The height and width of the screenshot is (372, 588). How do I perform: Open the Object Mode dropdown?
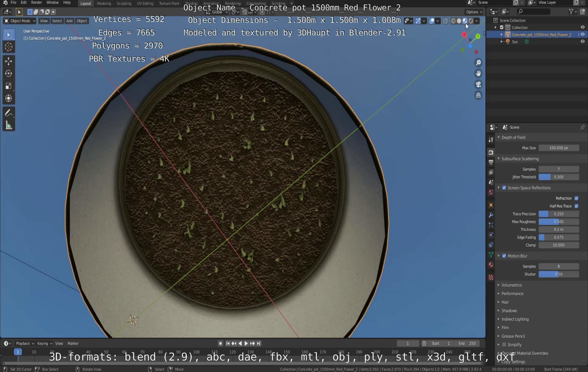tap(20, 21)
